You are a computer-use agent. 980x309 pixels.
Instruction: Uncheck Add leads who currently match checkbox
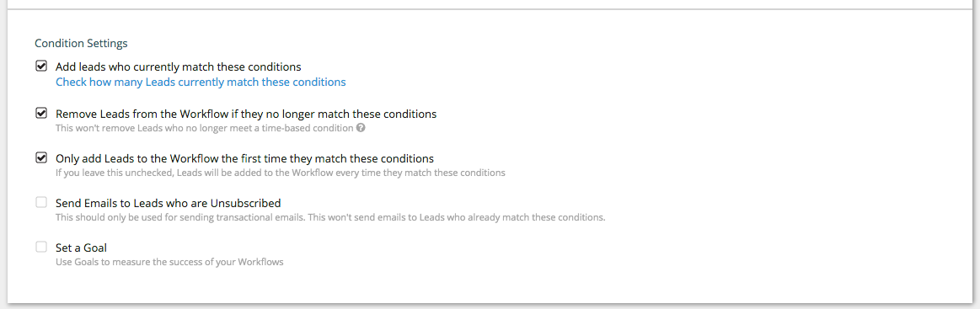coord(41,66)
